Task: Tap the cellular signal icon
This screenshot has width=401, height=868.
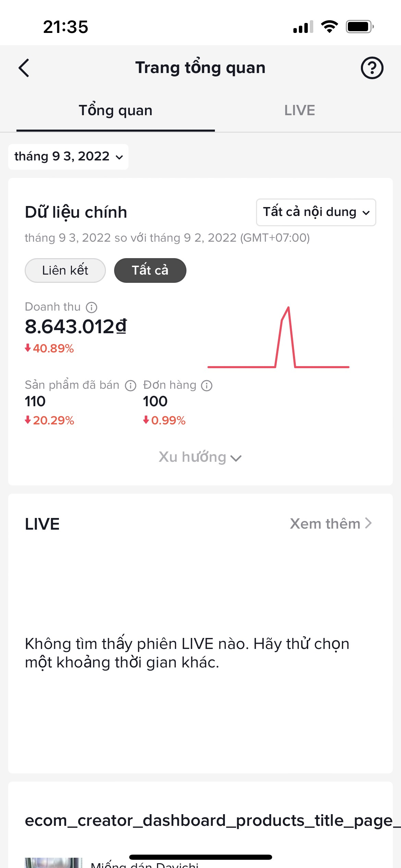Action: [x=303, y=27]
